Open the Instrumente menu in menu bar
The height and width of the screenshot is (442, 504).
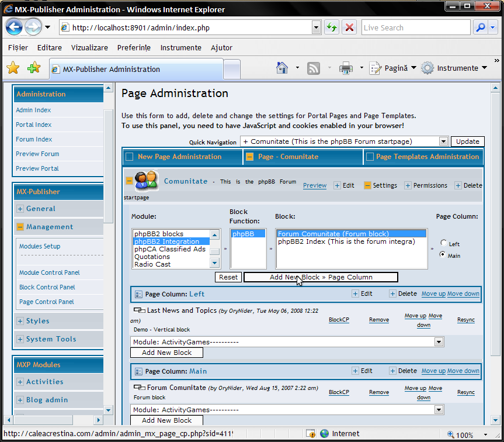pyautogui.click(x=180, y=48)
